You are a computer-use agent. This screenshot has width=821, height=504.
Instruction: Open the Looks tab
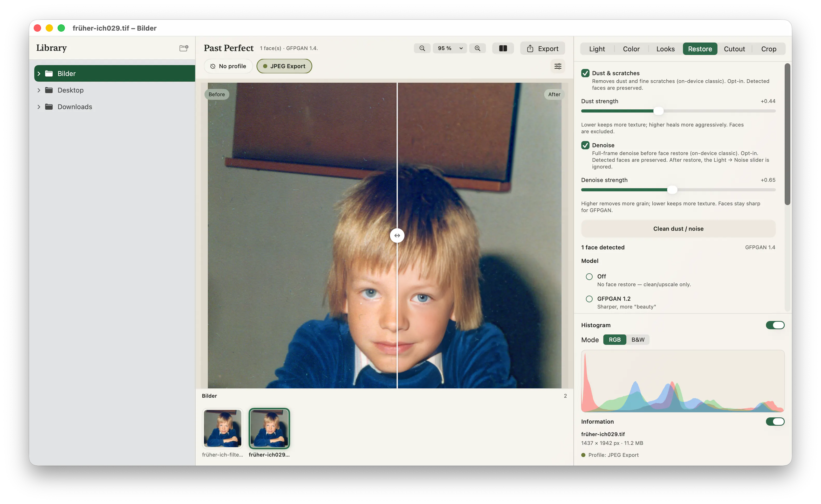(x=665, y=49)
